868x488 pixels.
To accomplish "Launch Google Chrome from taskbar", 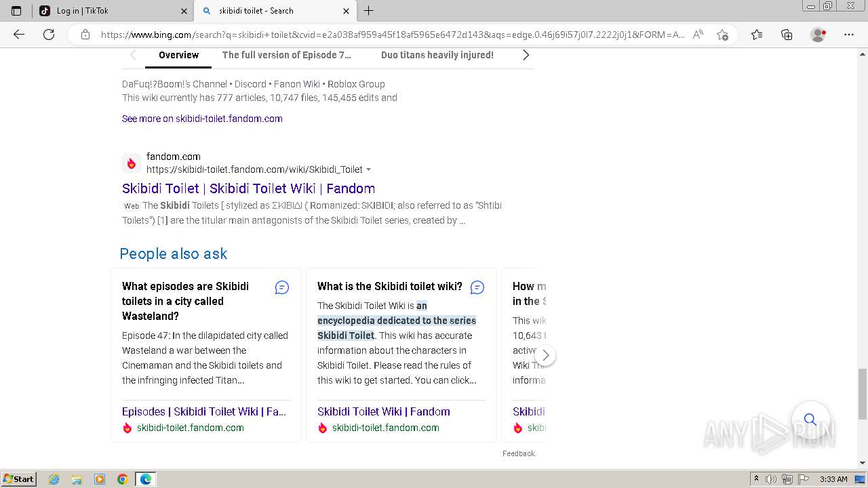I will 123,479.
